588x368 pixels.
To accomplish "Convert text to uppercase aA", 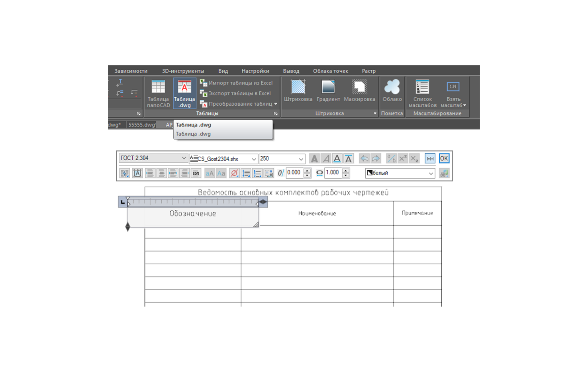I will (x=210, y=173).
